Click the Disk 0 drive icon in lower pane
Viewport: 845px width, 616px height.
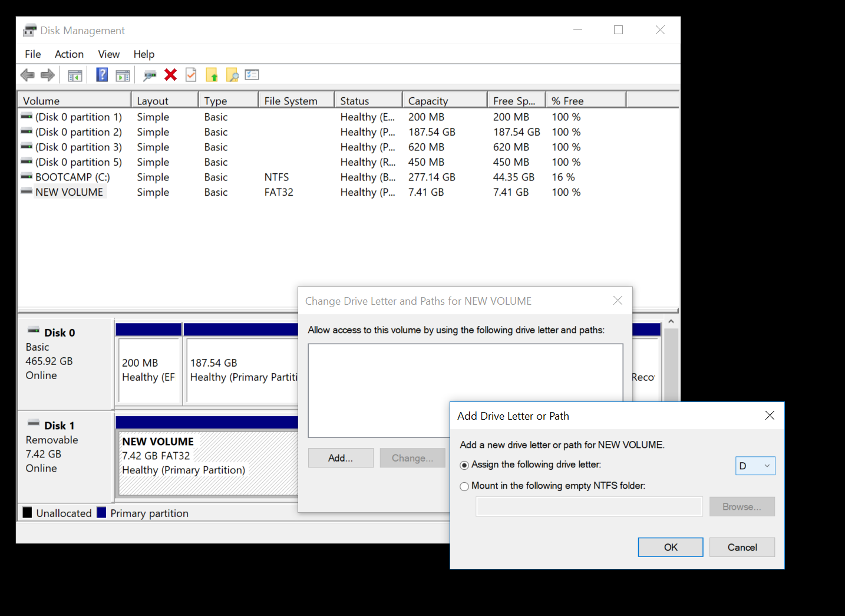(34, 331)
